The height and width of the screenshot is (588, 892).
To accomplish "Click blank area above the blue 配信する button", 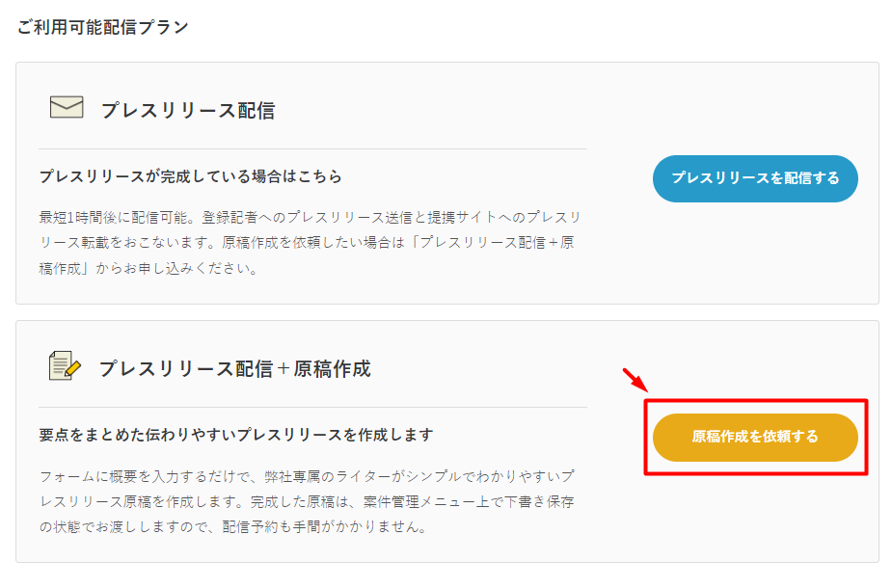I will [x=755, y=108].
